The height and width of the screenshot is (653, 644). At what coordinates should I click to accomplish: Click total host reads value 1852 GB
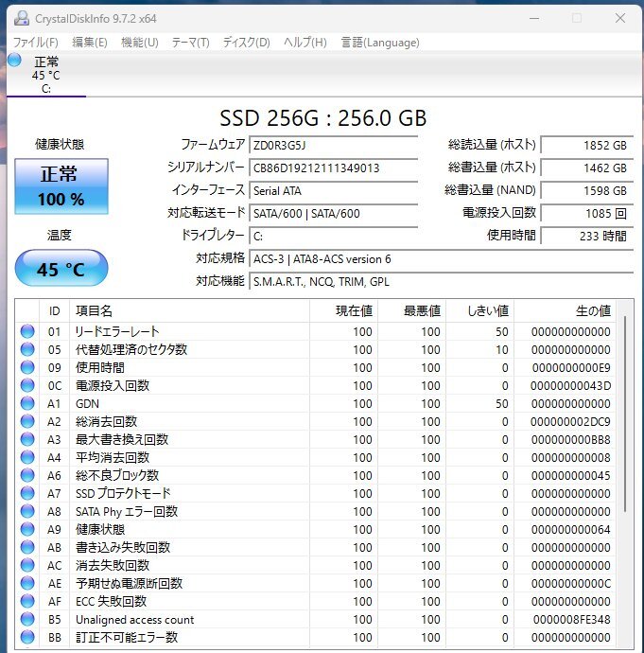pyautogui.click(x=587, y=145)
